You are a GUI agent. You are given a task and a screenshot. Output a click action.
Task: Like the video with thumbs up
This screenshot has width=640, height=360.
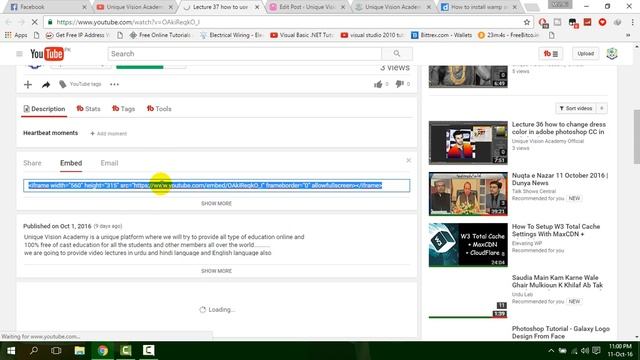[378, 84]
